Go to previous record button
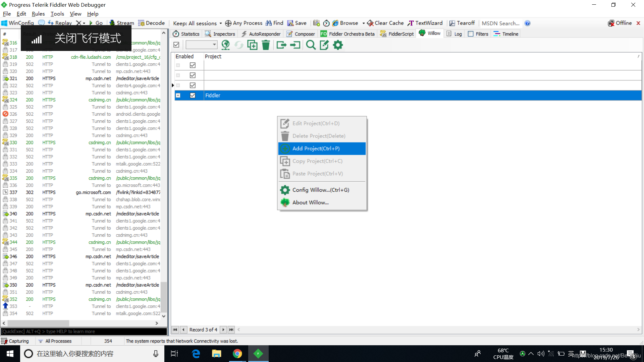Image resolution: width=644 pixels, height=362 pixels. [x=183, y=329]
